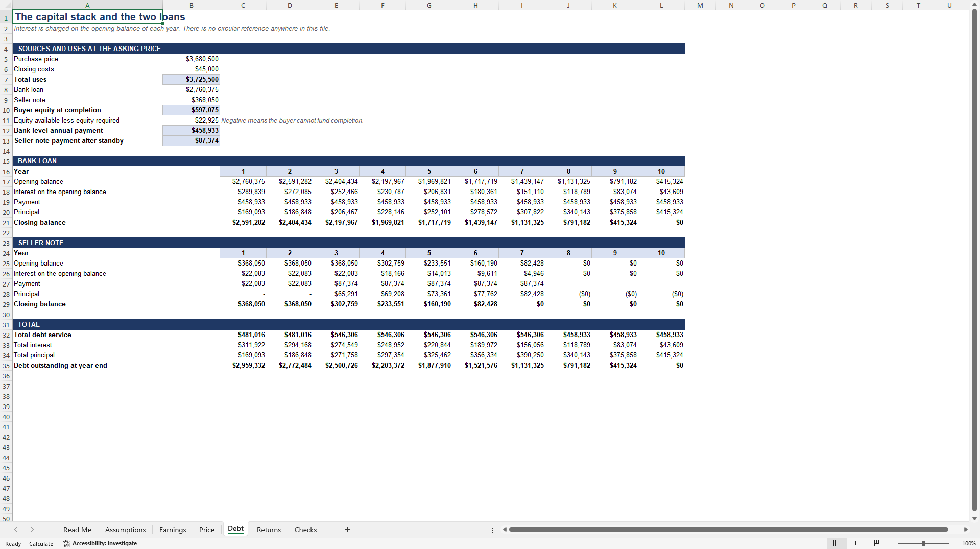The image size is (980, 549).
Task: Select column B header
Action: (x=192, y=5)
